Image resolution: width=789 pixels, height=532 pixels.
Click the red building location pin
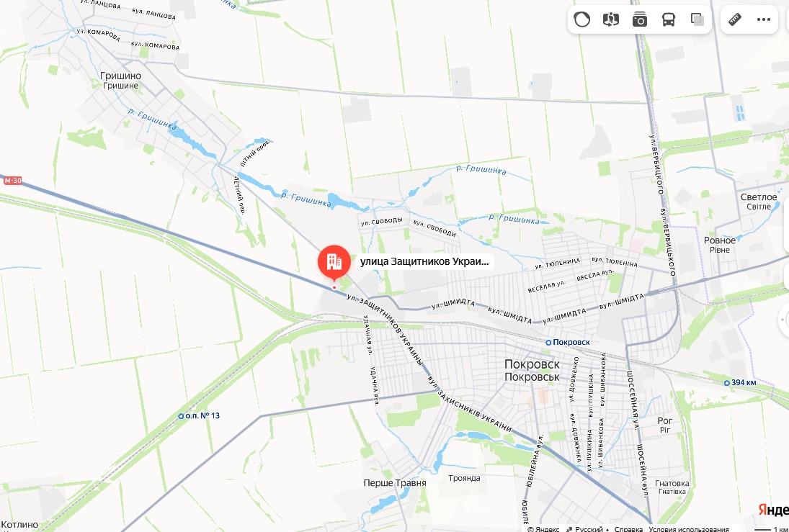tap(334, 263)
